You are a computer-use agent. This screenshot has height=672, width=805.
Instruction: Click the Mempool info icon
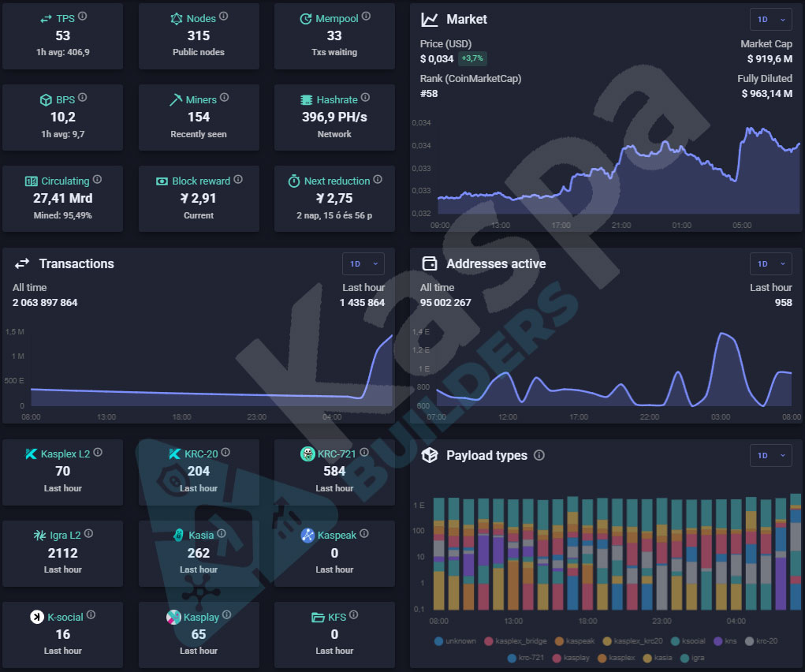(x=366, y=17)
